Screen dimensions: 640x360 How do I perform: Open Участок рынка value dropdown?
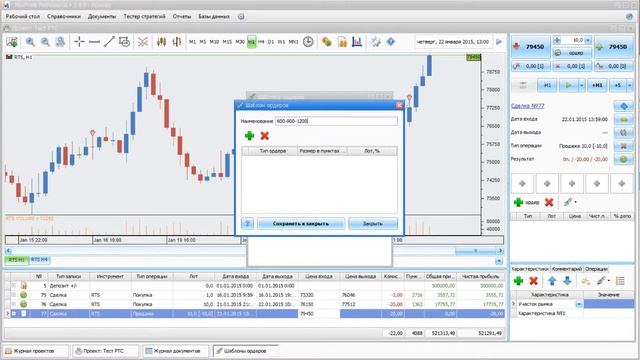pos(579,304)
